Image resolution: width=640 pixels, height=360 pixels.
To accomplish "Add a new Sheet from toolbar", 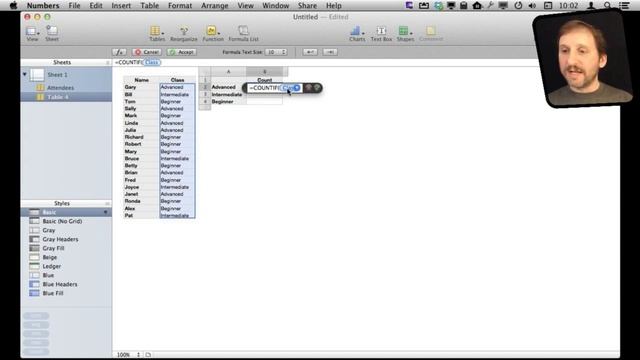I will (52, 33).
